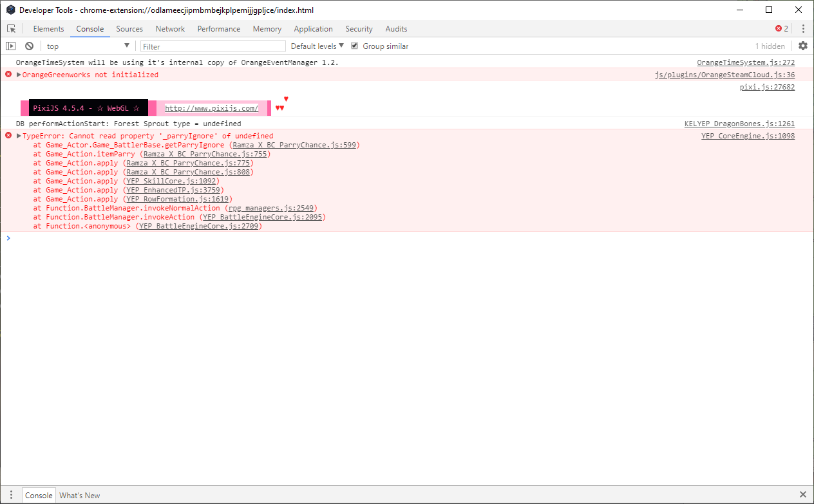Minimize the Developer Tools window

tap(739, 10)
